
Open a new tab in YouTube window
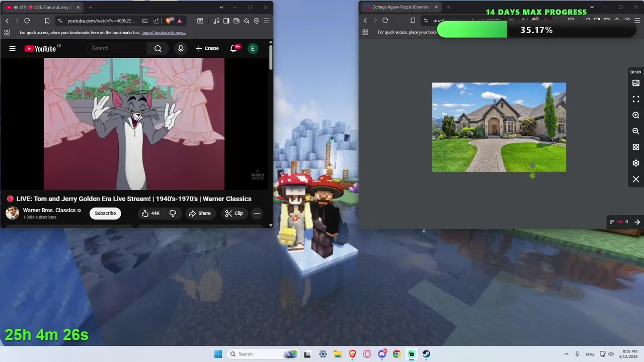[x=91, y=8]
